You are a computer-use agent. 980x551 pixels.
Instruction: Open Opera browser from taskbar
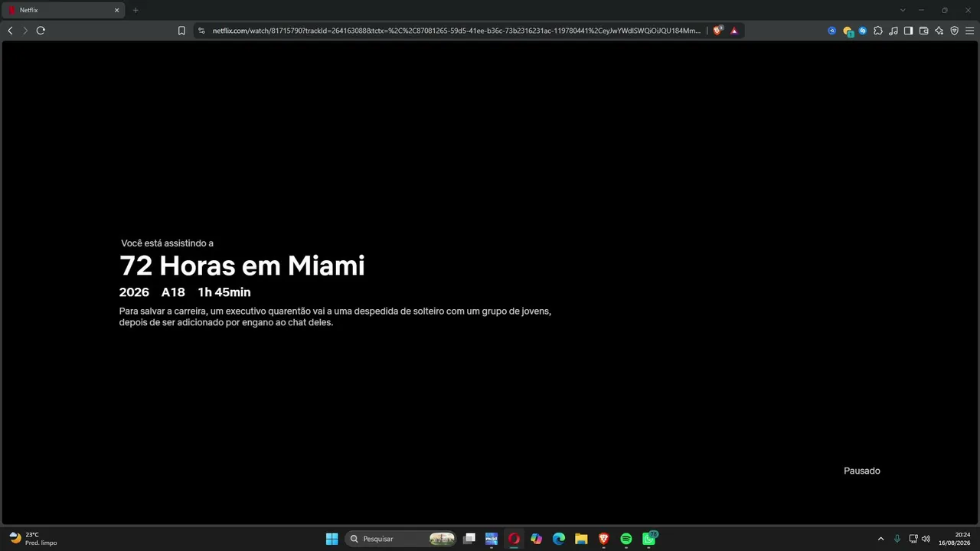514,539
